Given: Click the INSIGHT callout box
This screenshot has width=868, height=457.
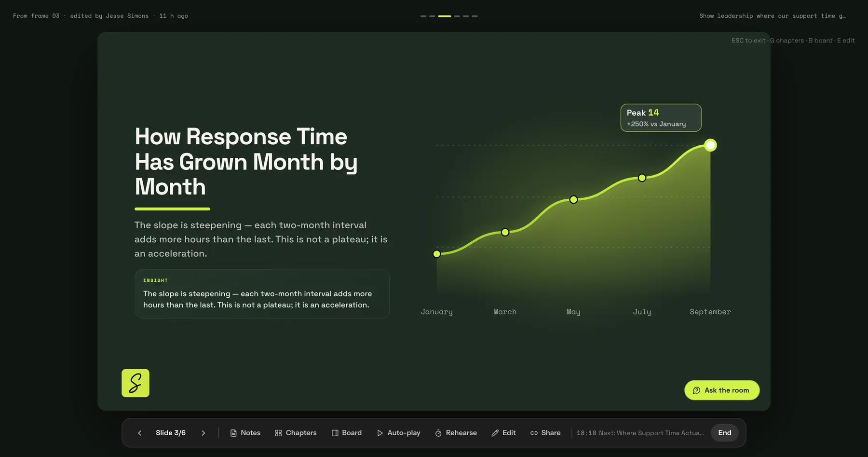Looking at the screenshot, I should coord(262,293).
